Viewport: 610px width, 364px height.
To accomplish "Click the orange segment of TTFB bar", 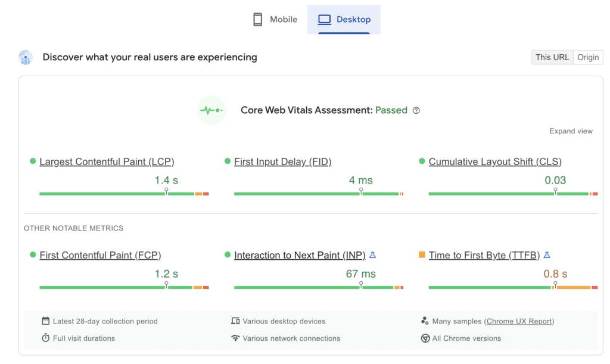I will coord(573,287).
